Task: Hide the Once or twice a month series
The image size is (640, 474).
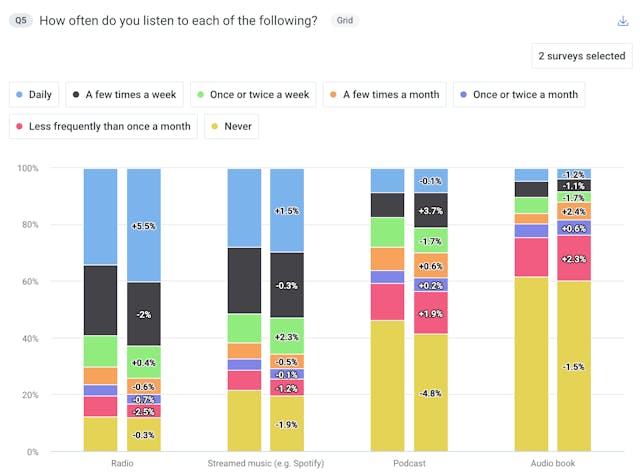Action: 516,95
